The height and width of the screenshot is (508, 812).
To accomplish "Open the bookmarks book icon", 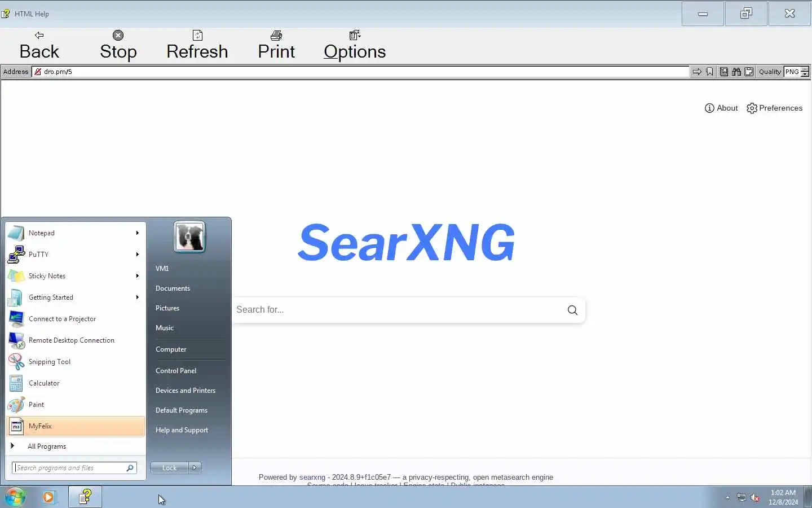I will pyautogui.click(x=724, y=72).
